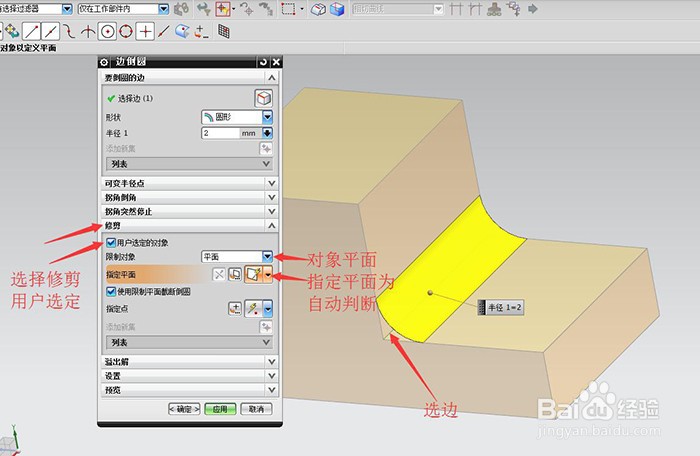Open the point type dropdown arrow in 指定点
The height and width of the screenshot is (456, 700).
[267, 309]
